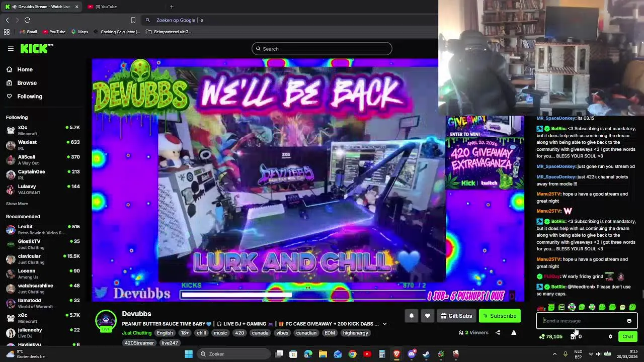Screen dimensions: 644x362
Task: Click the browser back arrow
Action: [7, 20]
